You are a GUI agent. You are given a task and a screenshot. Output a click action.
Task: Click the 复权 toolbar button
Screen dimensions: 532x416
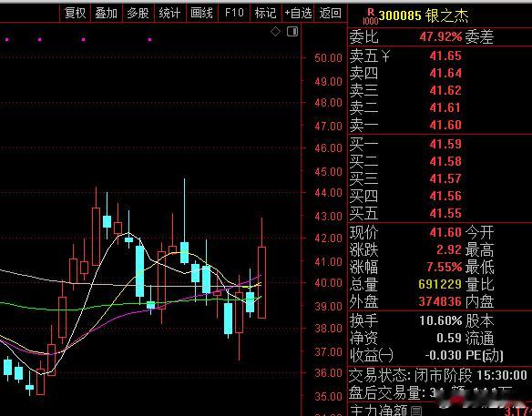76,14
